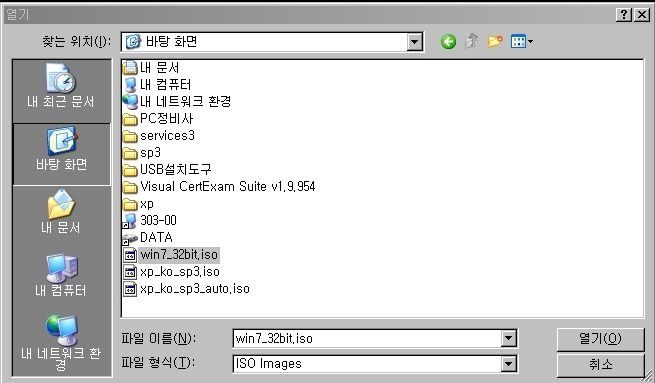655x383 pixels.
Task: Click the file name text xp_ko_sp3.iso
Action: click(x=180, y=272)
